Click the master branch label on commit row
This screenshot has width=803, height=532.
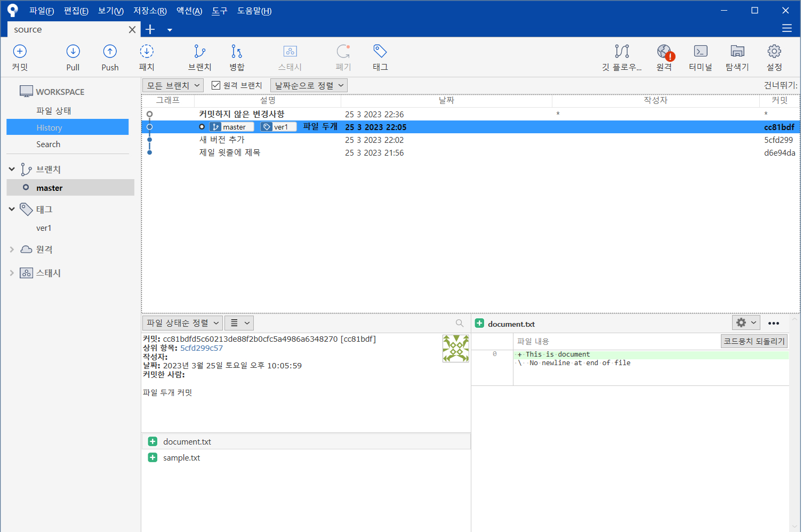pyautogui.click(x=231, y=127)
